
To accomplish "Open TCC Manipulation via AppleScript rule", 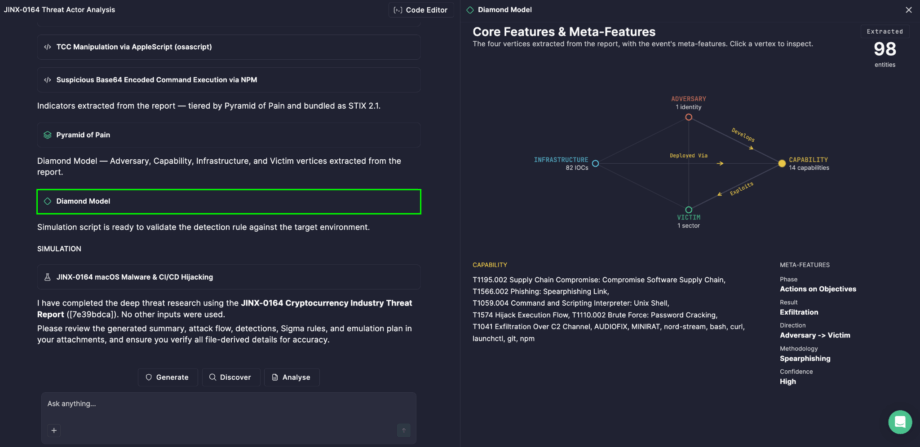I will (229, 47).
